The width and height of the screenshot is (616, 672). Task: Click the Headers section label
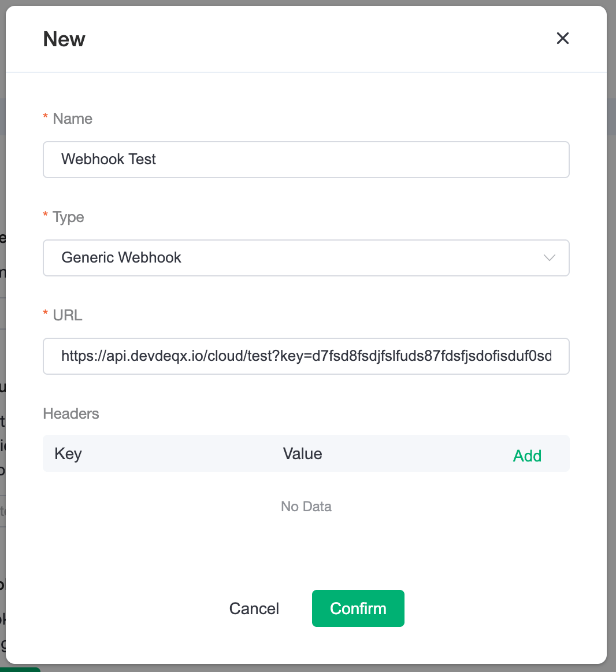pos(70,413)
